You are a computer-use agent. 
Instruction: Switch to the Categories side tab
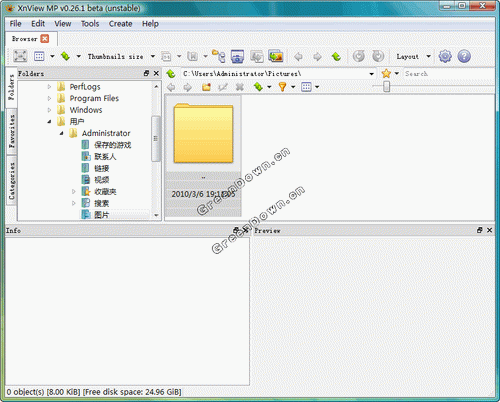[12, 181]
